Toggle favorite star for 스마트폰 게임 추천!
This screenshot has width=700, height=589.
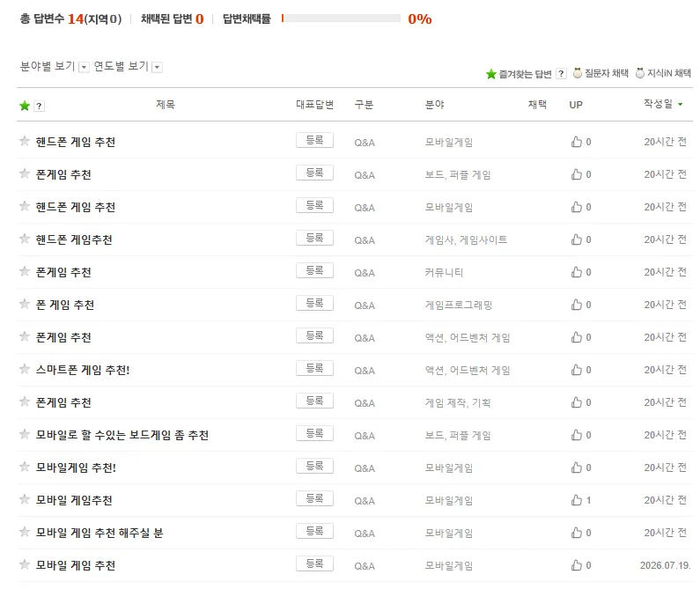(25, 369)
